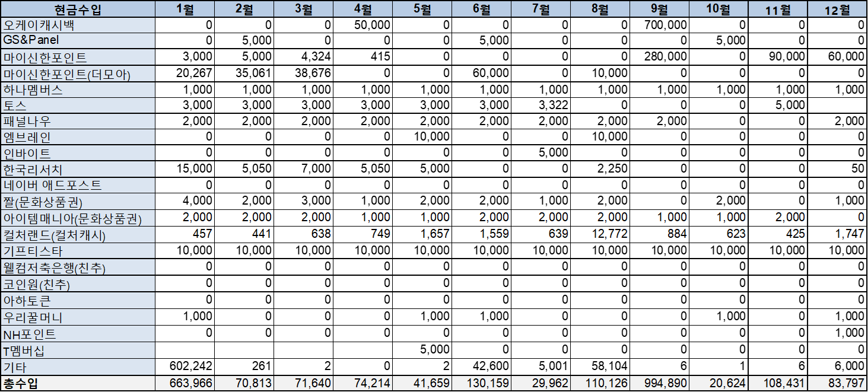Image resolution: width=868 pixels, height=392 pixels.
Task: Select the 코인원(친추) row label
Action: (78, 284)
